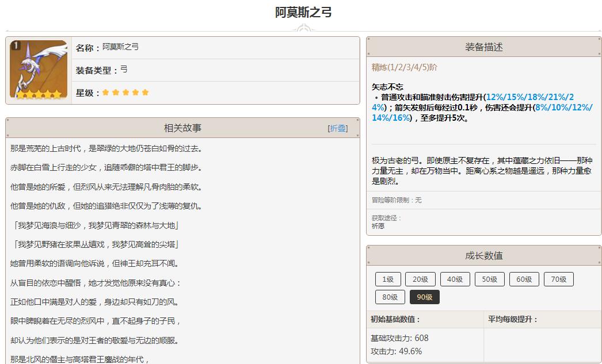This screenshot has width=602, height=364.
Task: Click the line 却认为他们表示的是对王者的敬爱
Action: (x=94, y=340)
